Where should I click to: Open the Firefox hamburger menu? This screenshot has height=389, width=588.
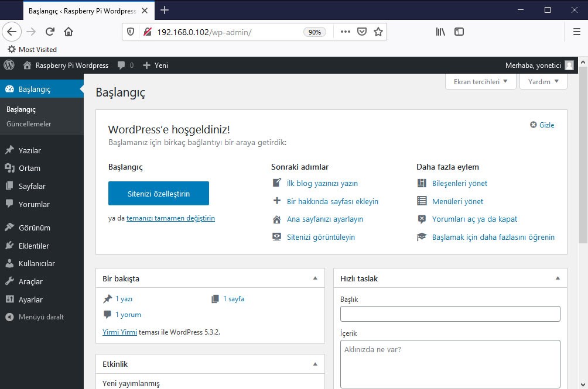(x=577, y=32)
